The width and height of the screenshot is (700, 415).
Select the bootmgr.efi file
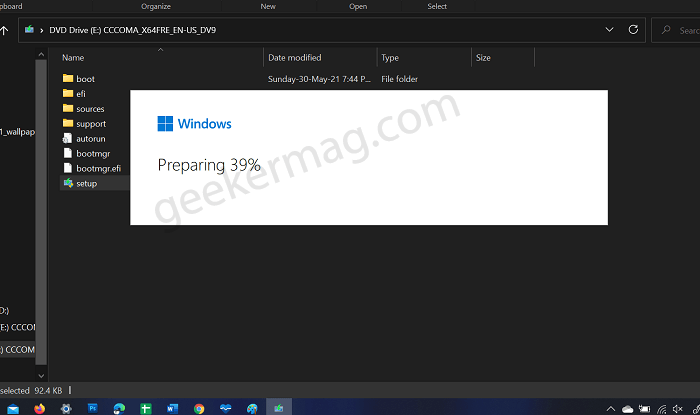coord(98,168)
